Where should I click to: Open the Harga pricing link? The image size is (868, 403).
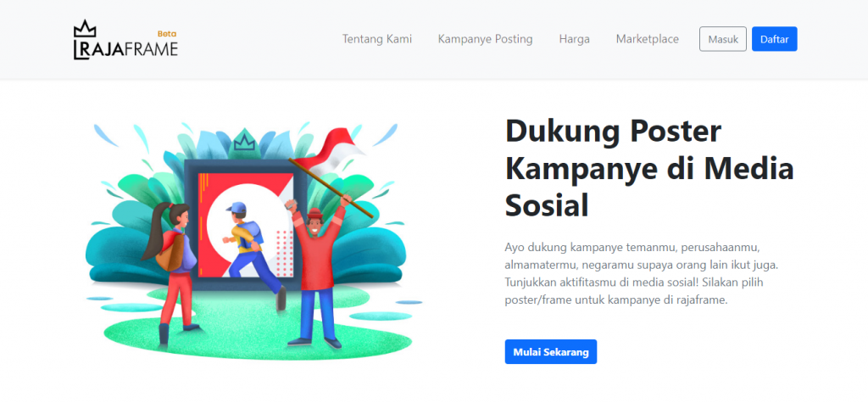coord(574,39)
